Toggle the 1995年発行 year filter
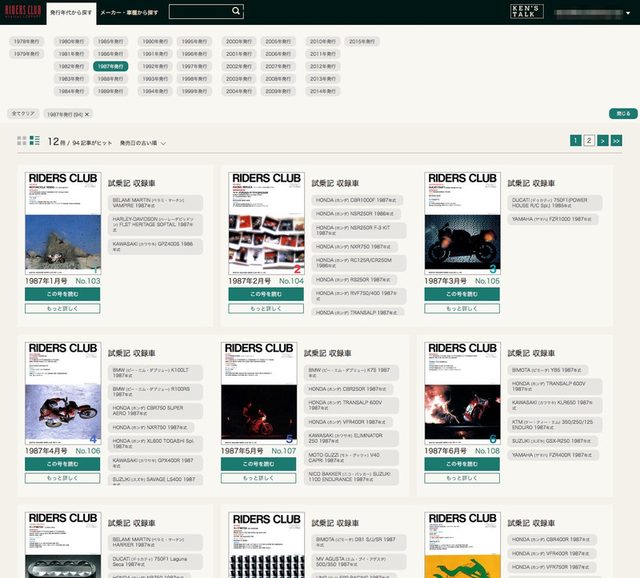This screenshot has height=578, width=640. tap(194, 41)
